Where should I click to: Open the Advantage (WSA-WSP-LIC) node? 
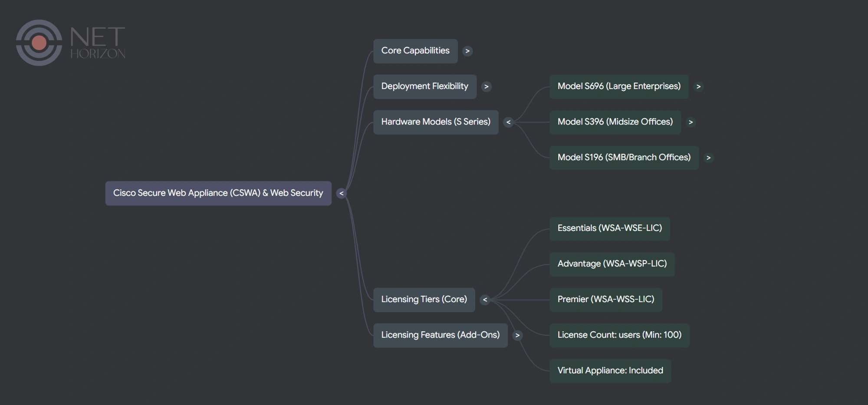(612, 264)
